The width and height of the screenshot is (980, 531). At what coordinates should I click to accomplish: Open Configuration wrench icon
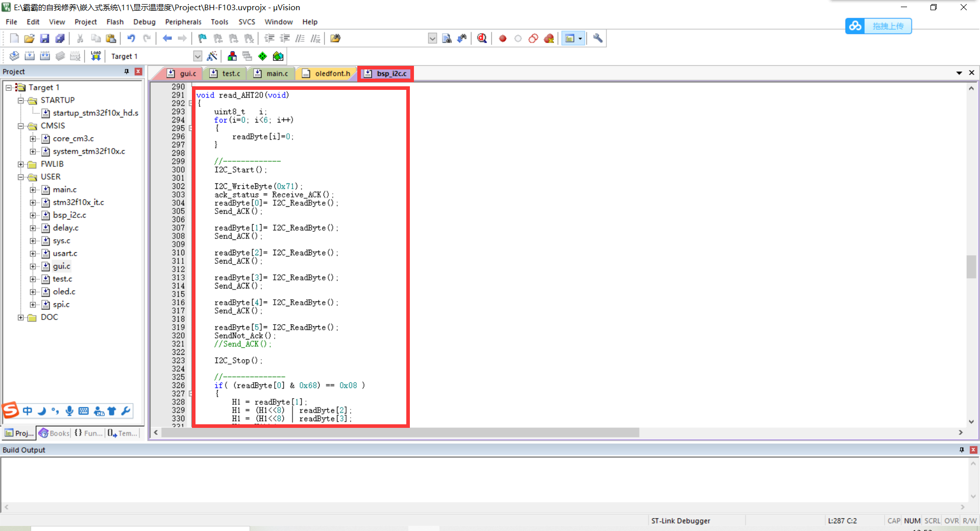pyautogui.click(x=598, y=38)
